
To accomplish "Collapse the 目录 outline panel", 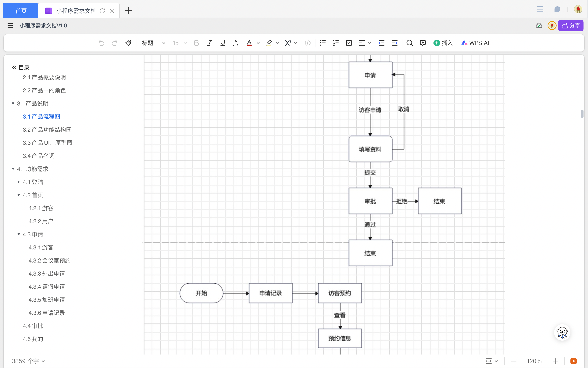I will (x=14, y=67).
